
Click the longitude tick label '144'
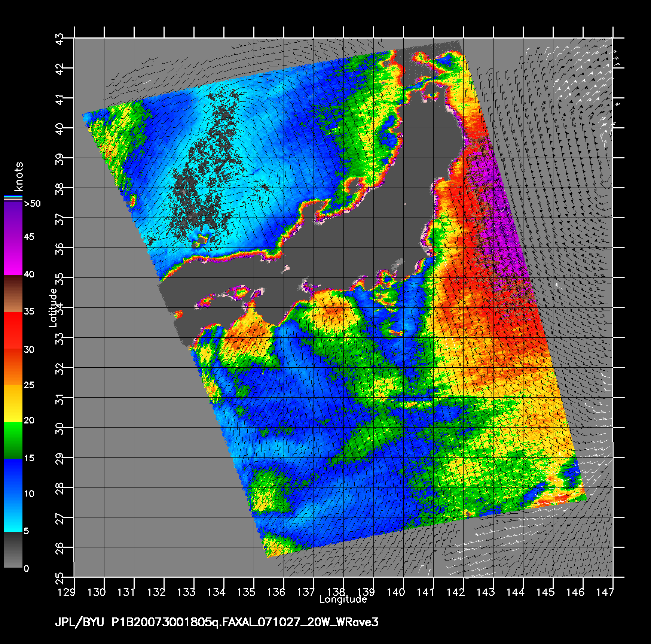tap(516, 592)
